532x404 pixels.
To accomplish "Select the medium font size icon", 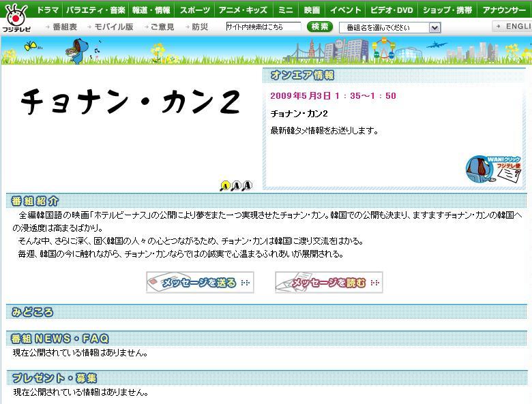I will pyautogui.click(x=236, y=185).
